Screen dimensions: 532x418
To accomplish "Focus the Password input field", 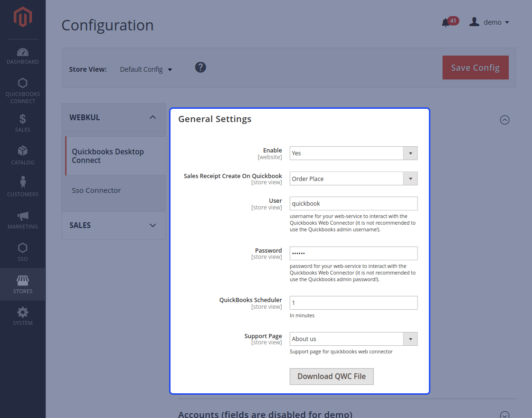I will pos(353,254).
